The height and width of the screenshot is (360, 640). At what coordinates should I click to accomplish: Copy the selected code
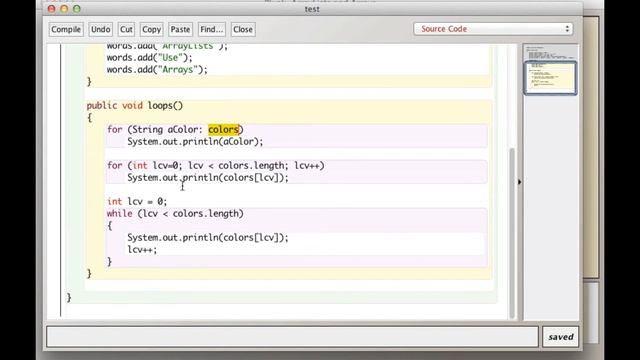(151, 29)
